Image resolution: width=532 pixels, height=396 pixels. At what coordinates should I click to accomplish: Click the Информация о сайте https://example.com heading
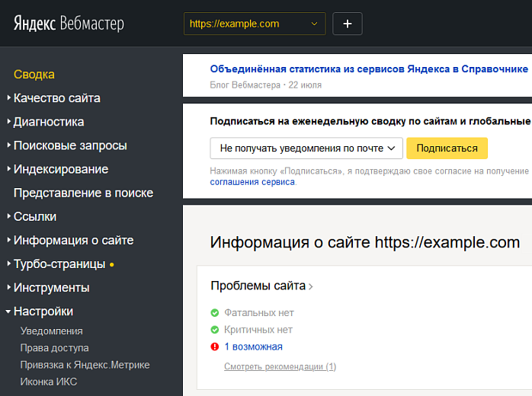(365, 242)
